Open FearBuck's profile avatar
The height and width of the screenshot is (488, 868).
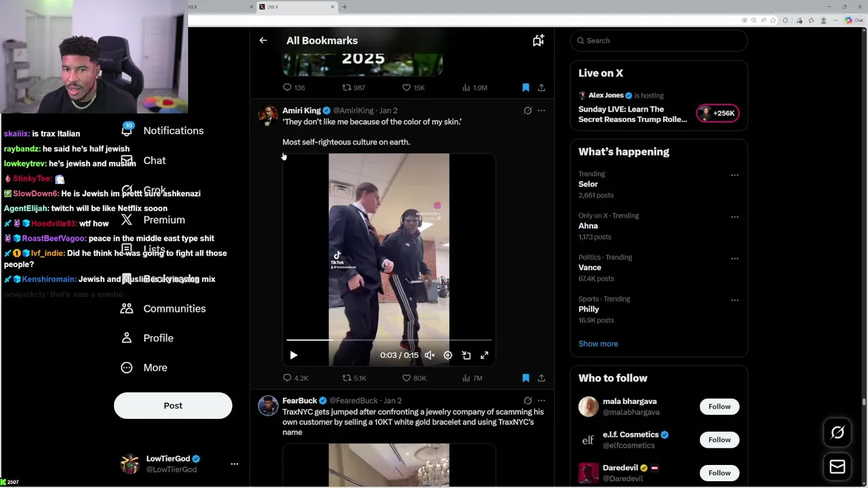click(x=268, y=406)
